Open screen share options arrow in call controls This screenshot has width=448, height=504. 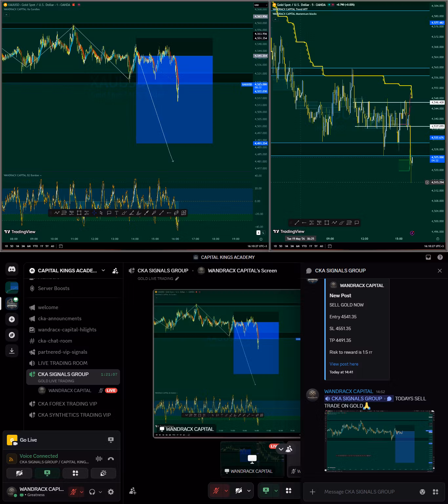[x=276, y=491]
